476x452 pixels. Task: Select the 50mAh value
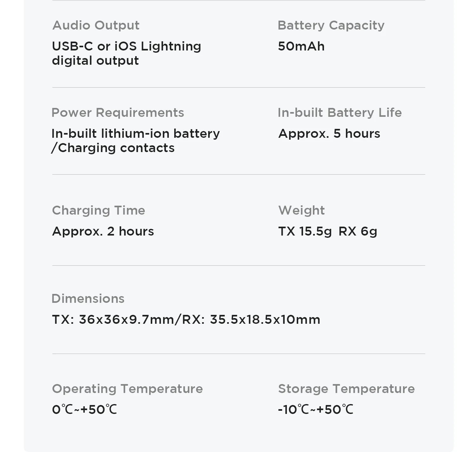301,46
